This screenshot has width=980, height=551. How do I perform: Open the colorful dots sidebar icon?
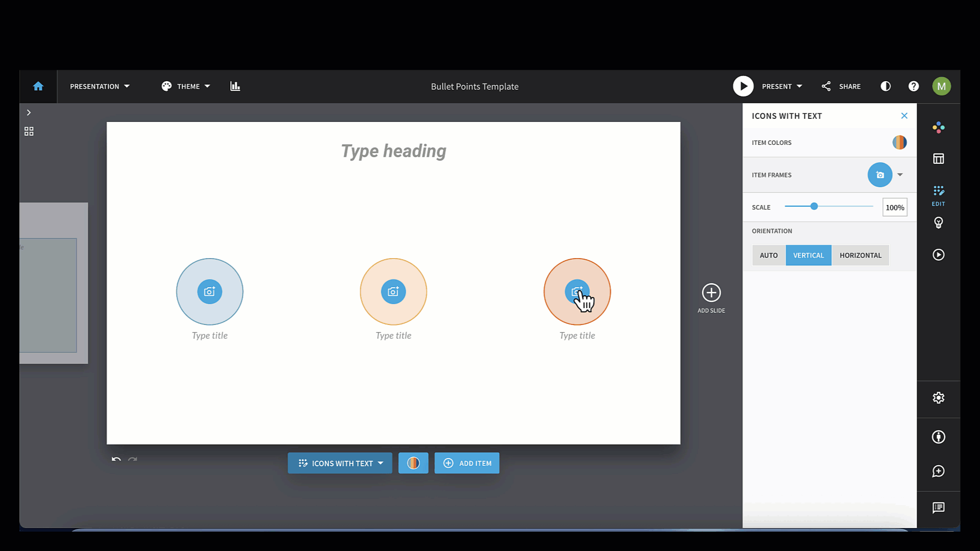pos(938,128)
